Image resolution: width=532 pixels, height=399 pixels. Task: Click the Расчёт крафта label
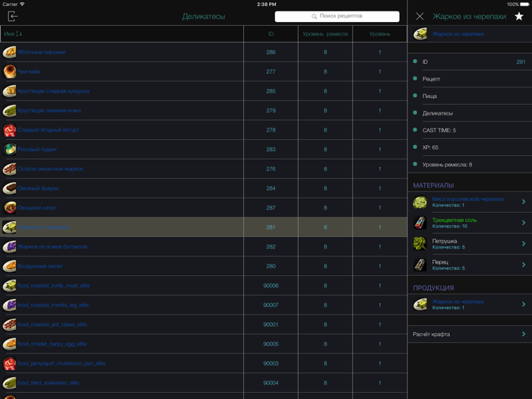(431, 334)
